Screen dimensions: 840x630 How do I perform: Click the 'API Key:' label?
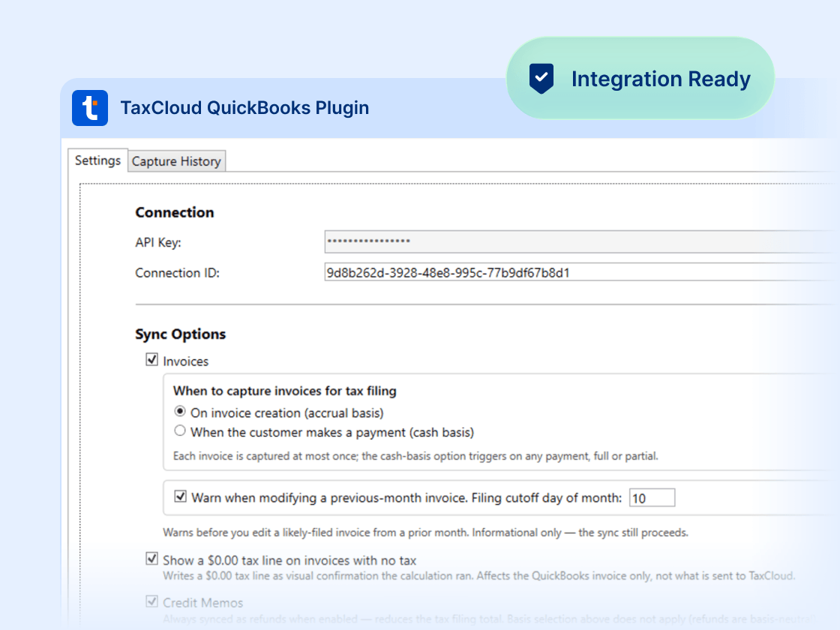(x=158, y=243)
